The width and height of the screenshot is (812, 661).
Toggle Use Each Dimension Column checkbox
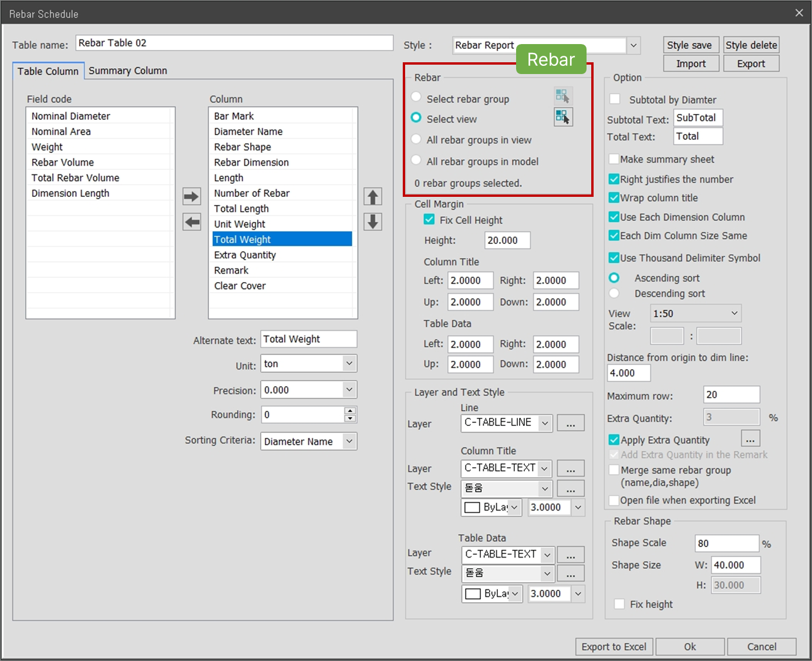click(614, 217)
